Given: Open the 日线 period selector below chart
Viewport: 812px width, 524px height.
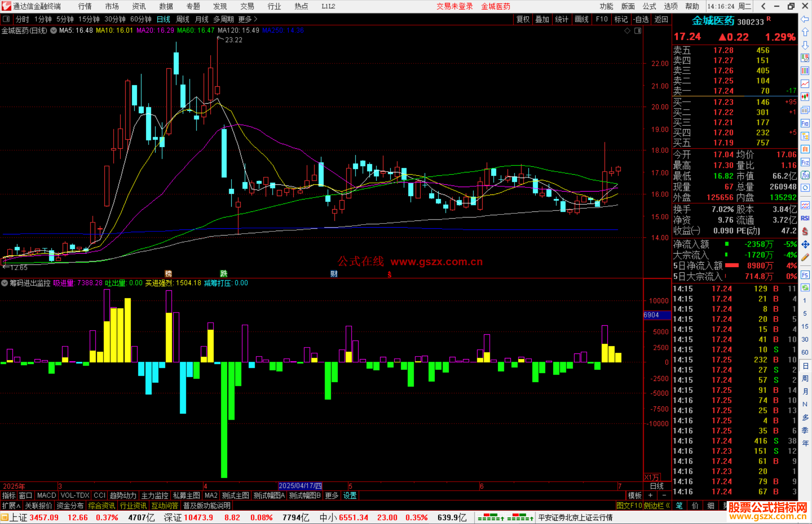Looking at the screenshot, I should pos(657,486).
